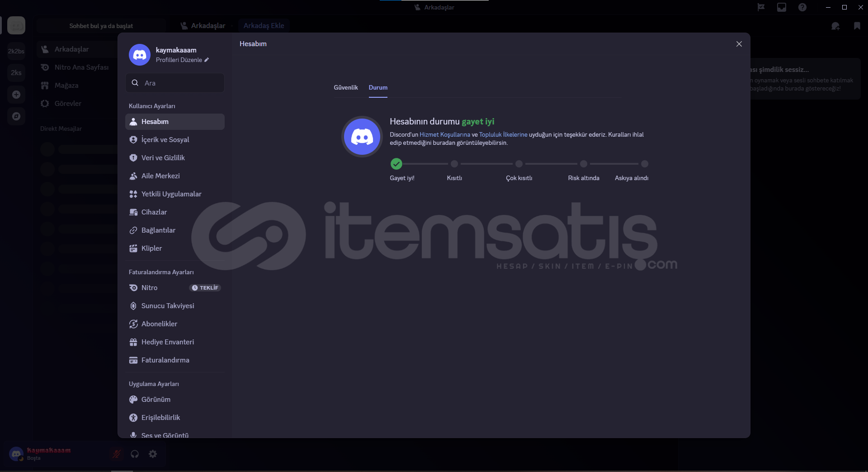The width and height of the screenshot is (868, 472).
Task: Open Nitro in billing settings
Action: point(175,288)
